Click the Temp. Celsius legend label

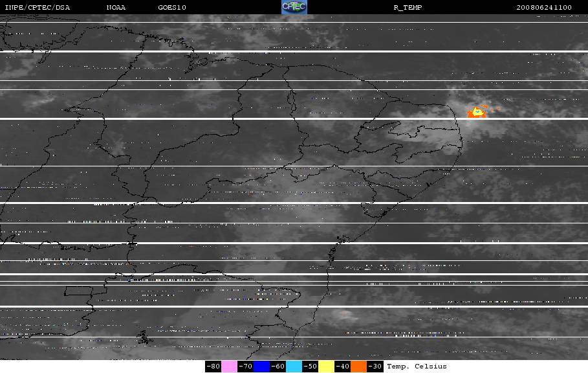coord(417,367)
